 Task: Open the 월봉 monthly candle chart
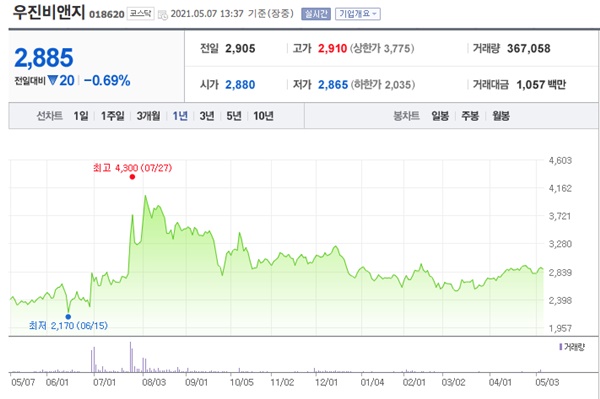(x=501, y=116)
